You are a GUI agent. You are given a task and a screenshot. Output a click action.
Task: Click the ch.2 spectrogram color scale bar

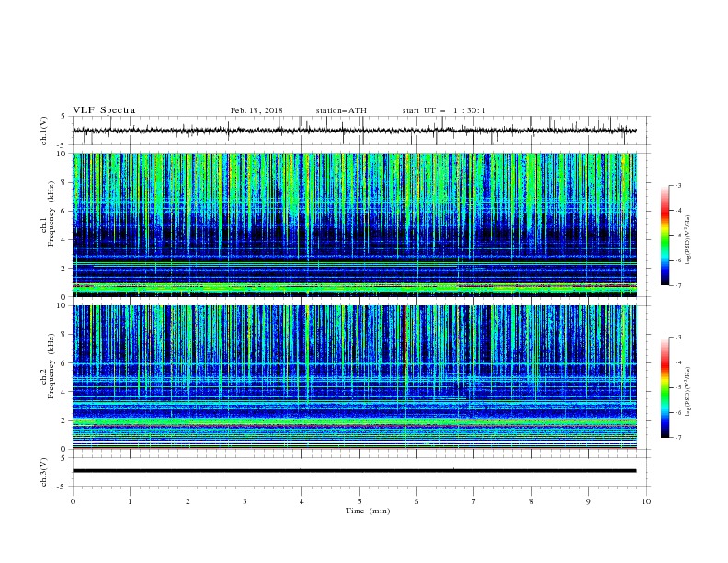tap(665, 387)
